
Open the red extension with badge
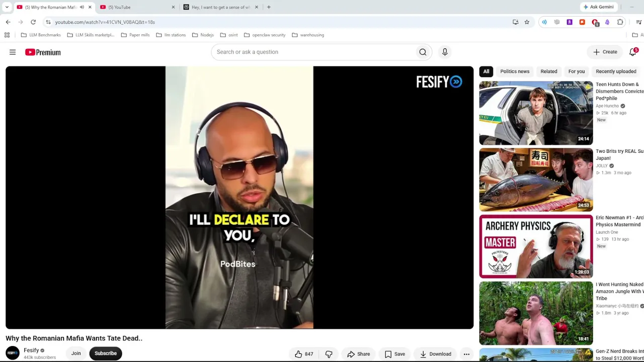[x=595, y=22]
